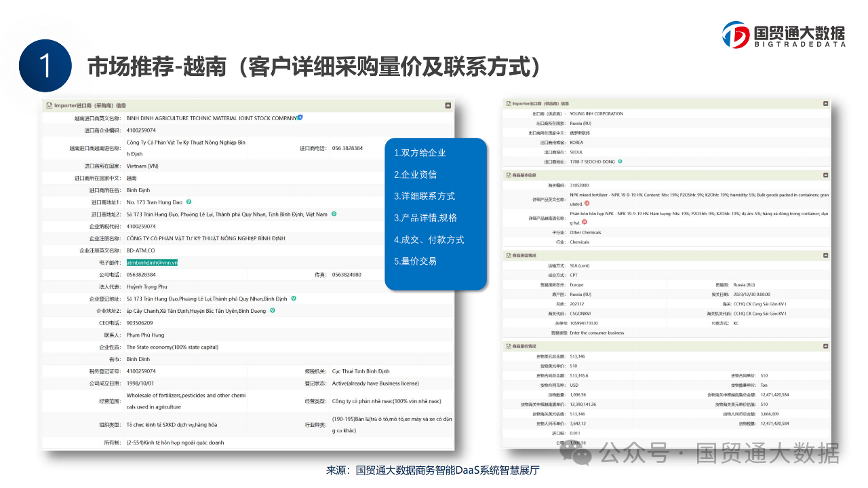Click map pin after company registered address

click(x=293, y=299)
